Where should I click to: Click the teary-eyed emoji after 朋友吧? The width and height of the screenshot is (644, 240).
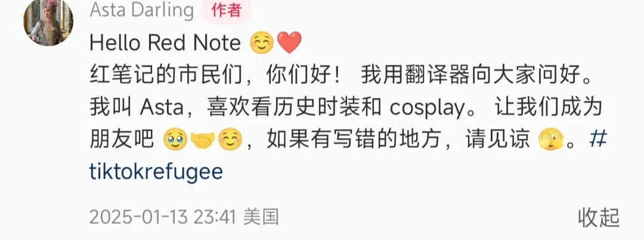[x=175, y=141]
